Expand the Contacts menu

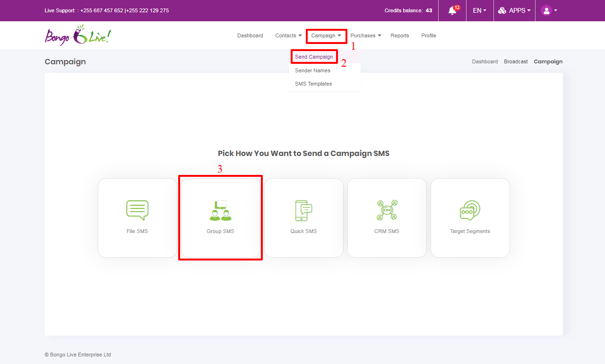(288, 35)
